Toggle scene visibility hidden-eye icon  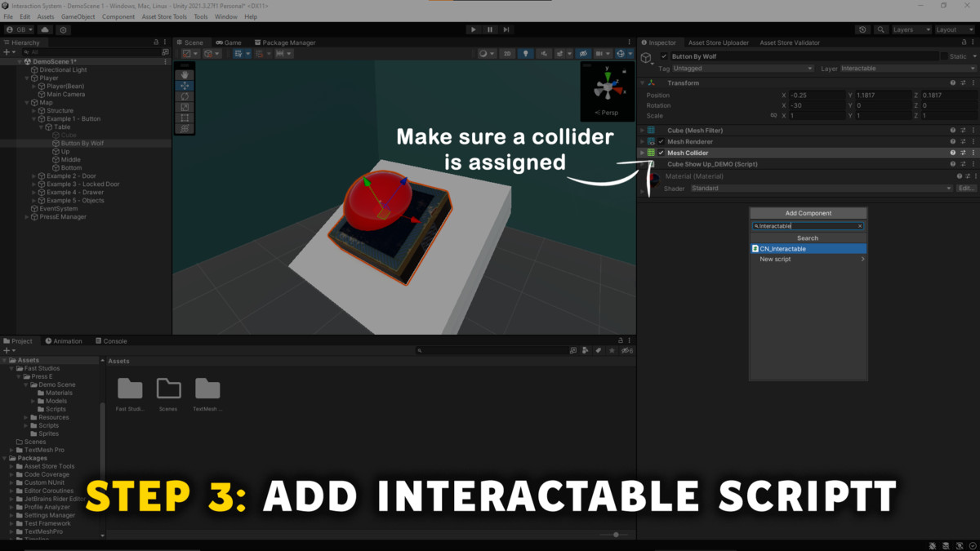[x=583, y=54]
